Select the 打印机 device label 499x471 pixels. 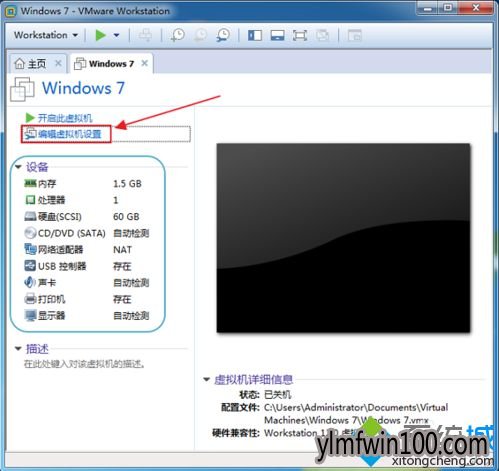51,299
